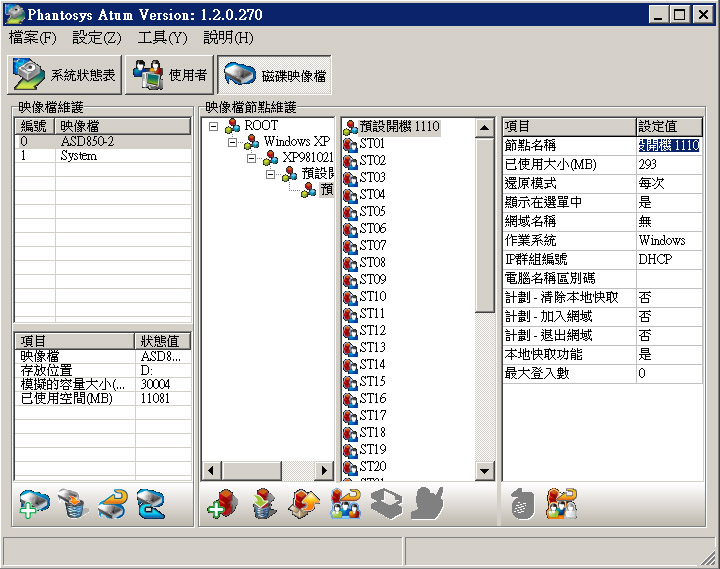Open the 檔案(F) menu
Image resolution: width=720 pixels, height=569 pixels.
(x=33, y=38)
